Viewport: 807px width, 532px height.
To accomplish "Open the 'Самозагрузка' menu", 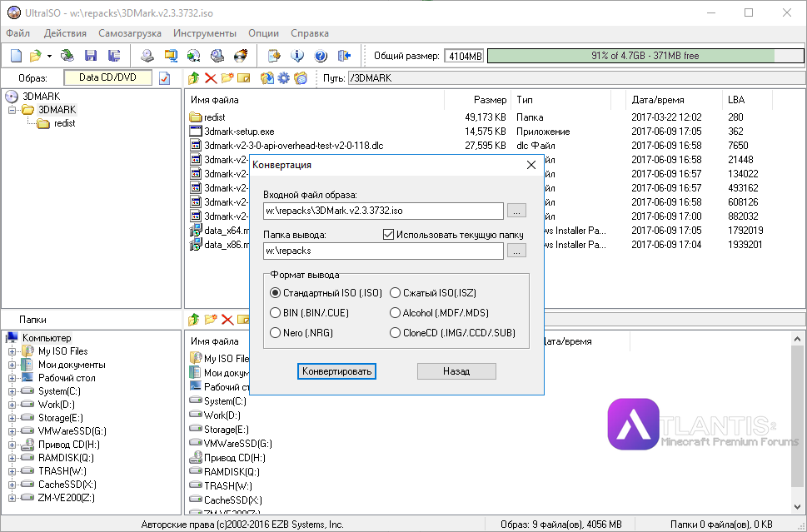I will [x=130, y=33].
